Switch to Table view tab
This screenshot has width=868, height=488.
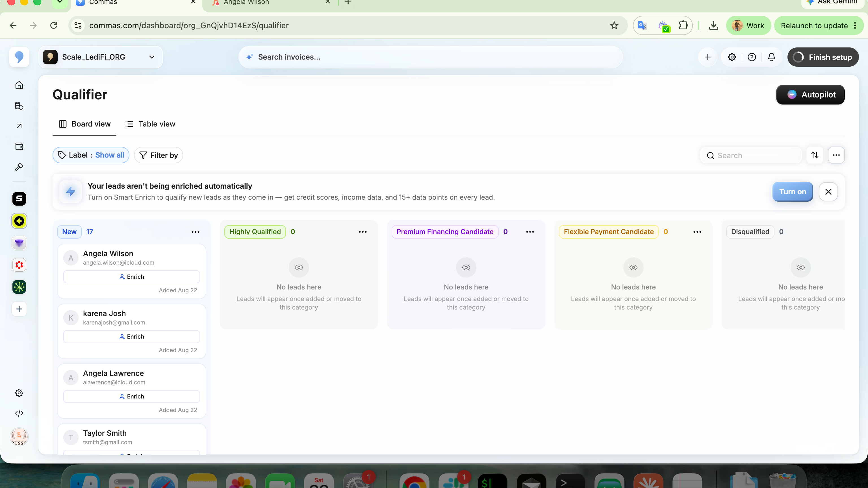point(150,124)
